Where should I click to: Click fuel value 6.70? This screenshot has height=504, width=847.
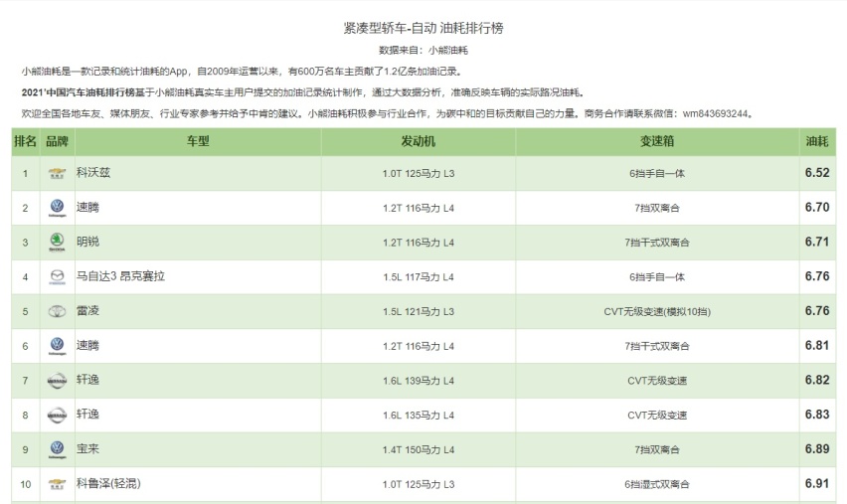click(x=817, y=208)
